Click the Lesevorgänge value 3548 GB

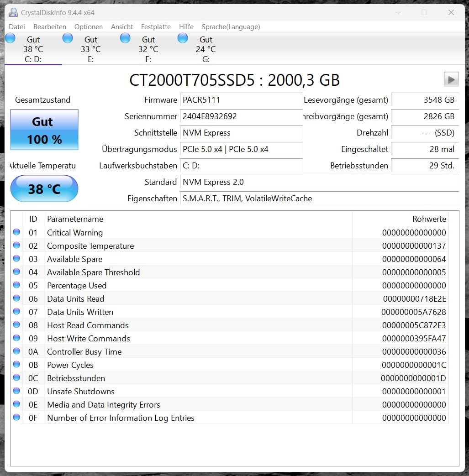(x=425, y=100)
